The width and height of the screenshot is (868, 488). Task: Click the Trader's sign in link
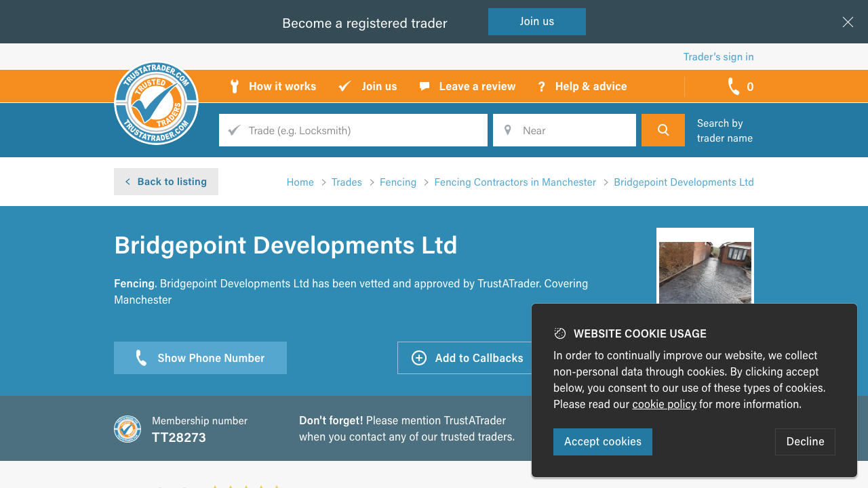[718, 56]
